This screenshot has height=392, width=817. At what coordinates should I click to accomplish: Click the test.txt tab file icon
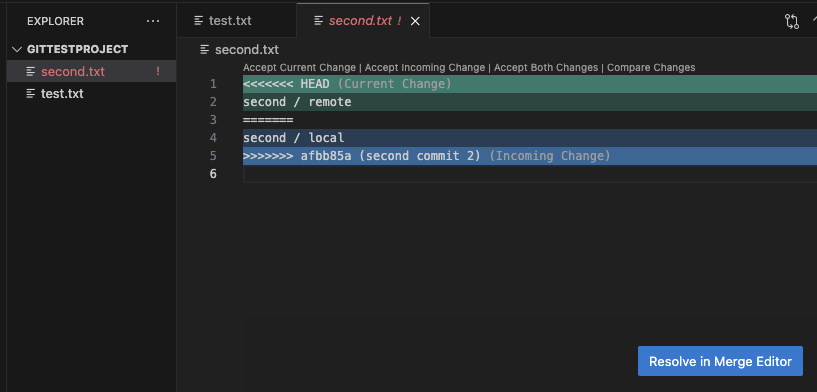tap(199, 21)
